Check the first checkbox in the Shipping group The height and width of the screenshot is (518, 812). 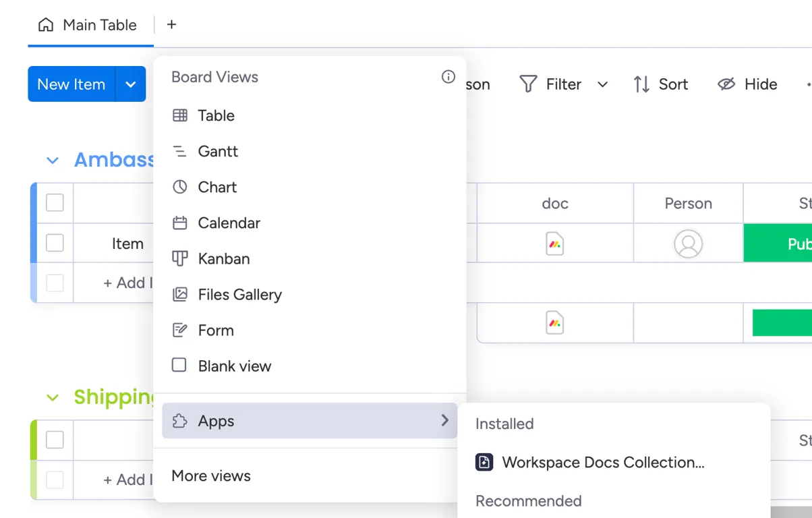(54, 439)
